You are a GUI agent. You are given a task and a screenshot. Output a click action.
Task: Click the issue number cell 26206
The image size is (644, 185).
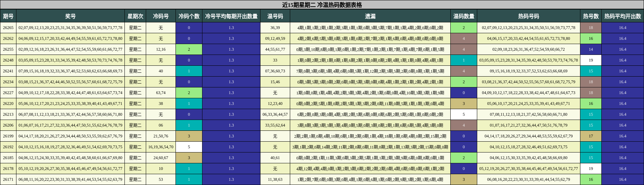[8, 125]
